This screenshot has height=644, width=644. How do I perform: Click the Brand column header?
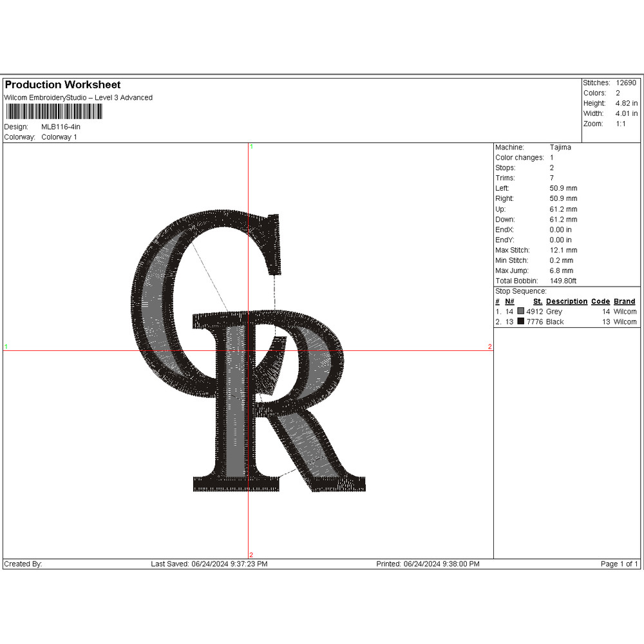point(624,301)
